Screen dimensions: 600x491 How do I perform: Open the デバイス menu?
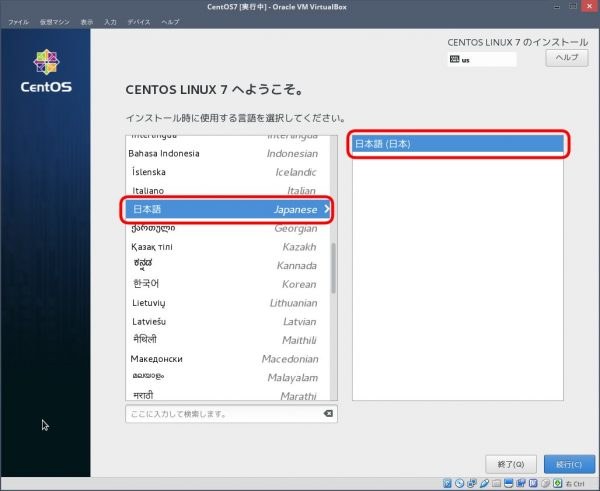(x=139, y=22)
